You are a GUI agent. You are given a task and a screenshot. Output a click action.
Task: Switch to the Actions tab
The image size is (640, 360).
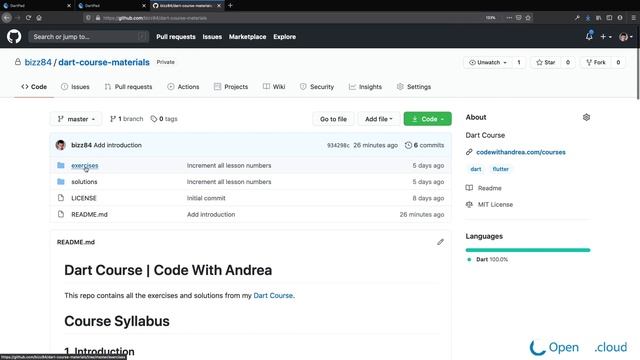coord(183,87)
